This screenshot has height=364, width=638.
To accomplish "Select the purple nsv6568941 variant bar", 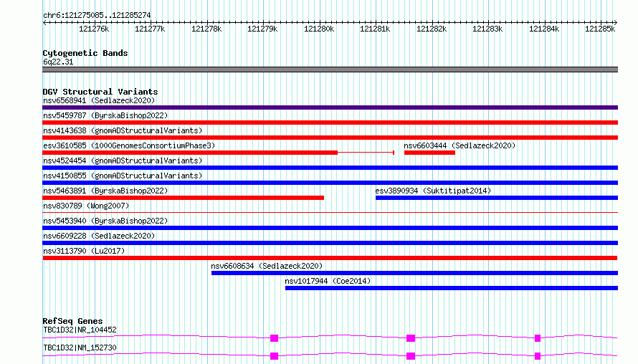I will click(330, 107).
